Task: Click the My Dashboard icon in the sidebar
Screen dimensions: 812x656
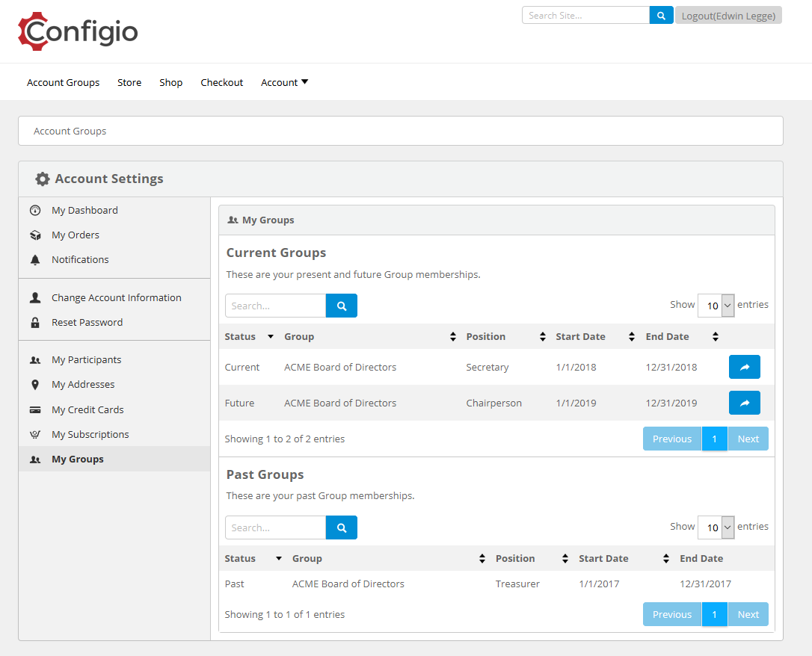Action: (34, 210)
